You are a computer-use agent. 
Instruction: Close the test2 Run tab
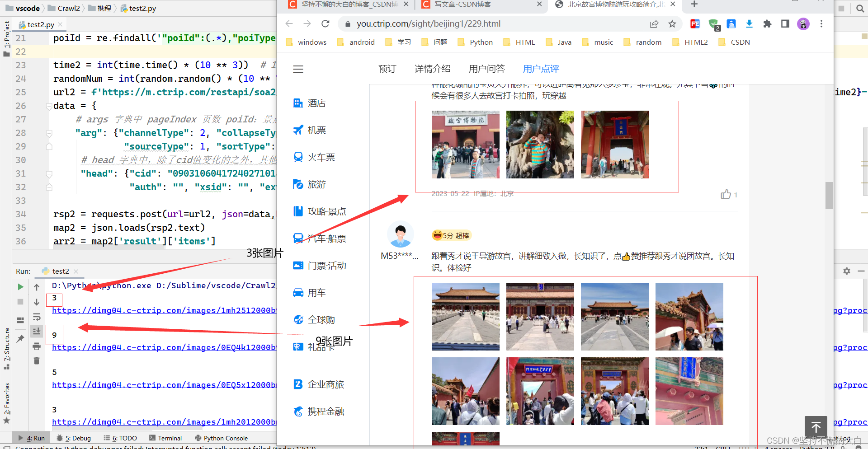click(76, 271)
